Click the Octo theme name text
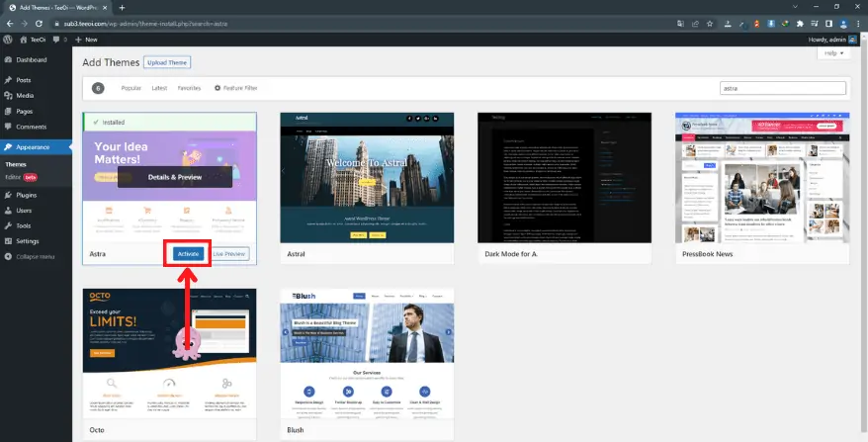Image resolution: width=868 pixels, height=442 pixels. point(97,430)
